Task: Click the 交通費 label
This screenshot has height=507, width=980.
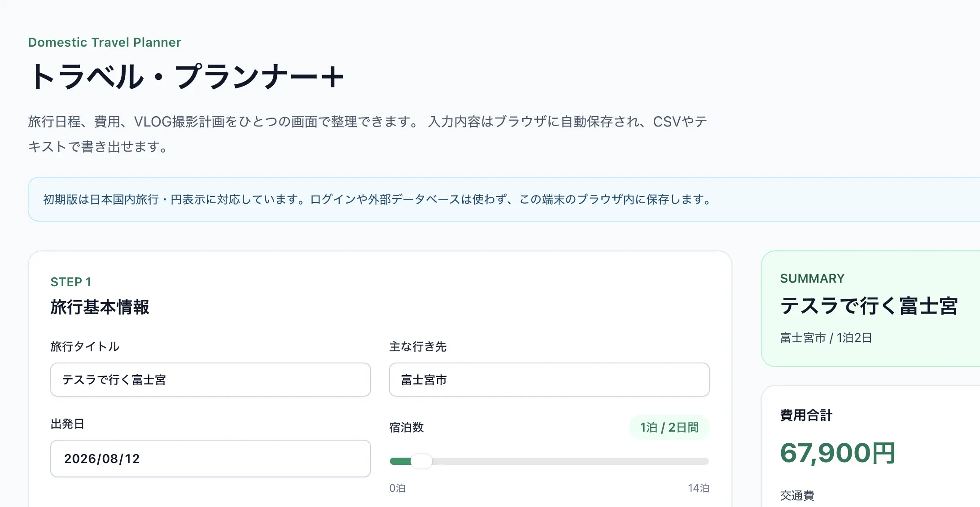Action: [x=797, y=495]
